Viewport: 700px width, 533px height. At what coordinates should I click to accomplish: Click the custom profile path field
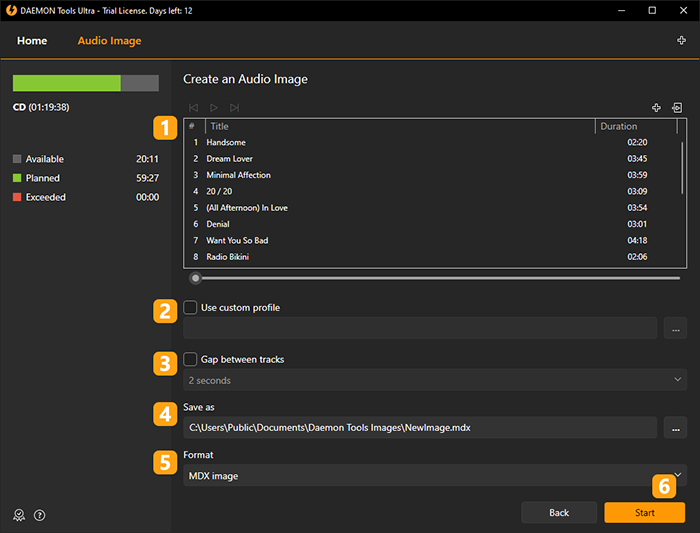[x=420, y=328]
